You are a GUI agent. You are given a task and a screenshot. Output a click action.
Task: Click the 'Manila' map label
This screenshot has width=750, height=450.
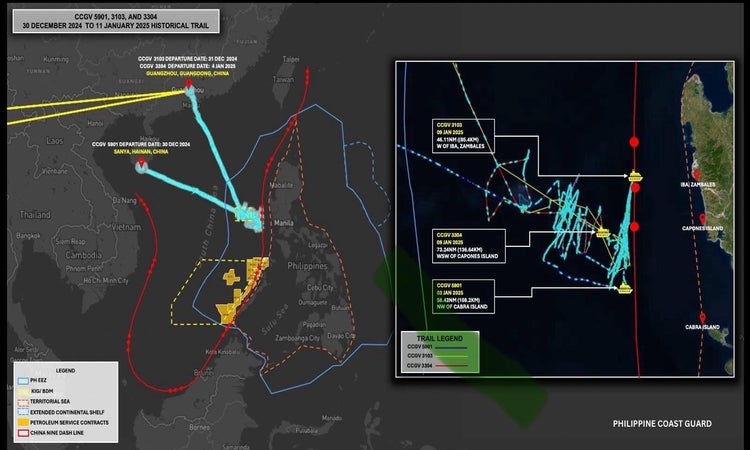284,223
